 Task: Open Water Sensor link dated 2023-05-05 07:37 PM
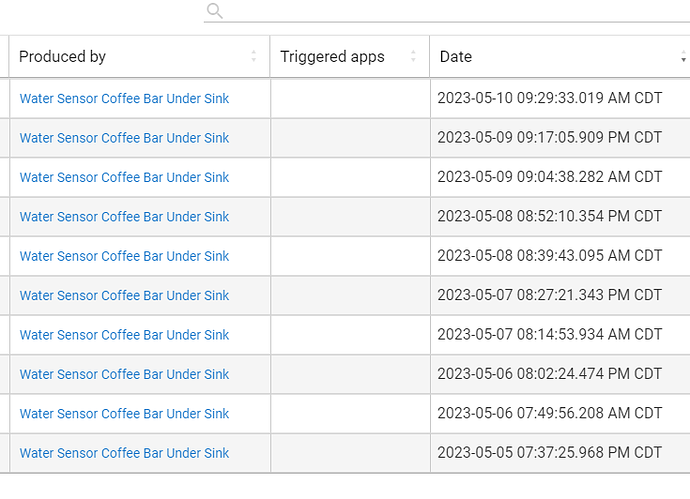pyautogui.click(x=124, y=453)
